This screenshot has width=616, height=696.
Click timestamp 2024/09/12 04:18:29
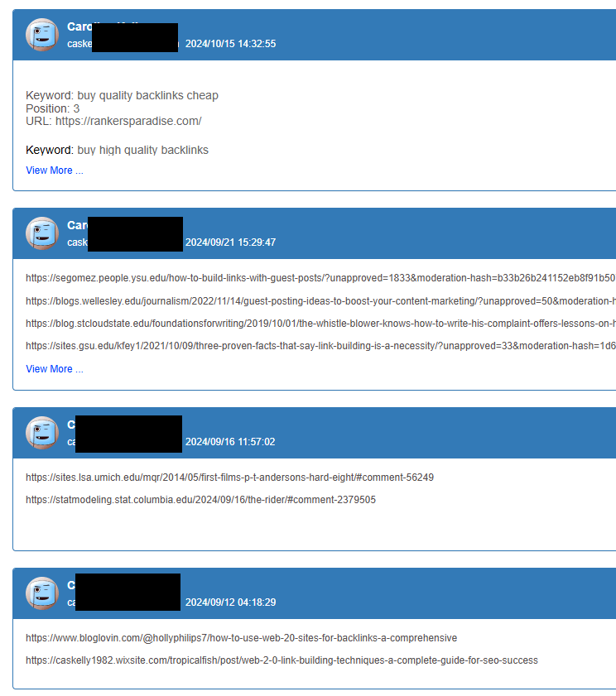pyautogui.click(x=230, y=602)
